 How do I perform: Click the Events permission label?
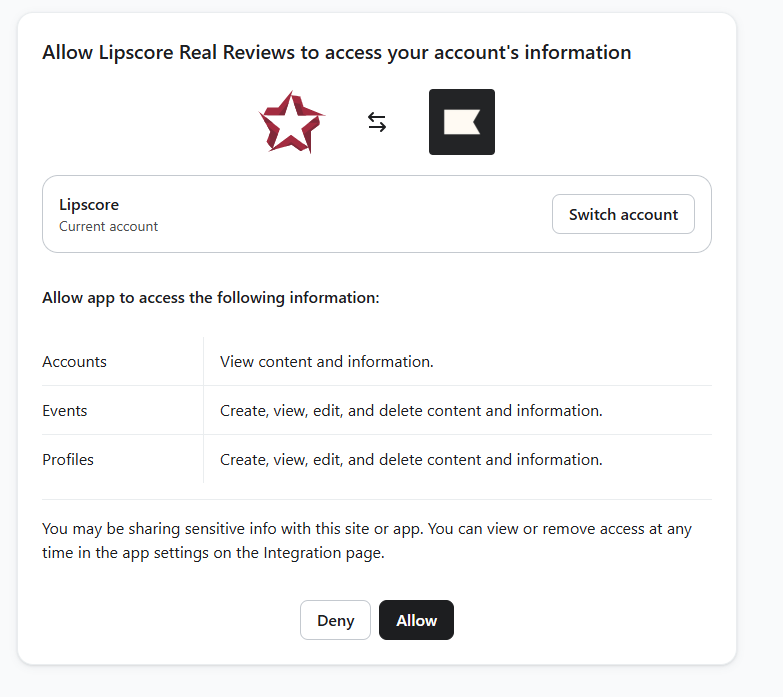click(x=65, y=410)
